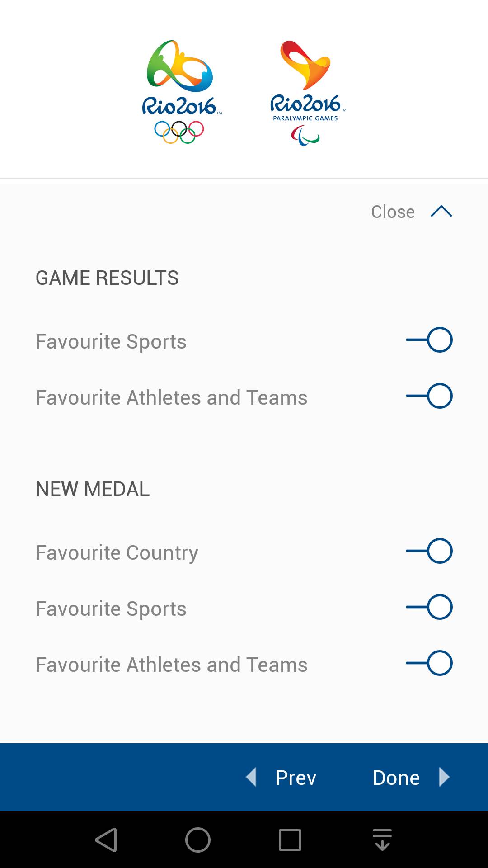Screen dimensions: 488x868
Task: Toggle Favourite Athletes and Teams under Game Results
Action: click(x=429, y=396)
